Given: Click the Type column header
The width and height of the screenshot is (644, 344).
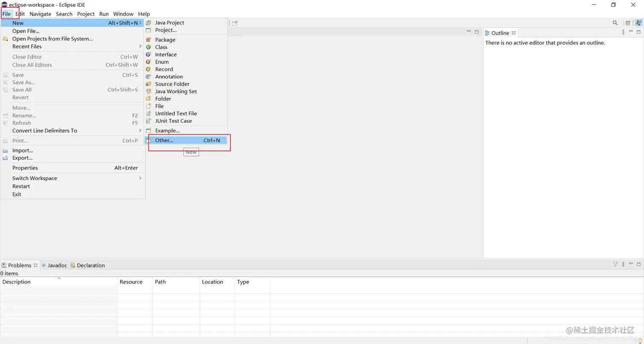Looking at the screenshot, I should (x=253, y=282).
